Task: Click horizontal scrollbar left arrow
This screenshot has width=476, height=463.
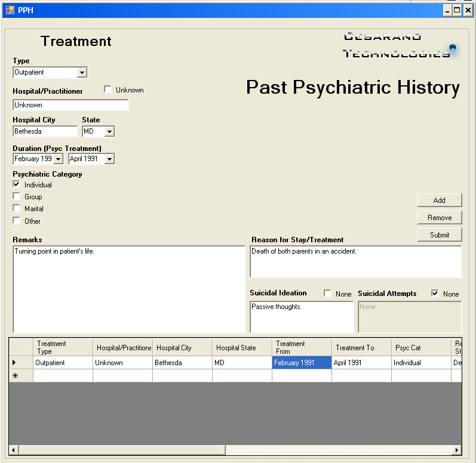Action: click(x=14, y=450)
